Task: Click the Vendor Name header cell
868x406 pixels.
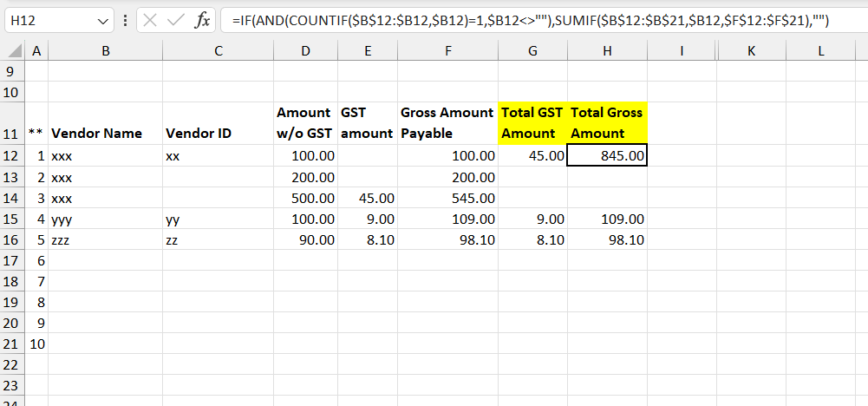Action: 106,123
